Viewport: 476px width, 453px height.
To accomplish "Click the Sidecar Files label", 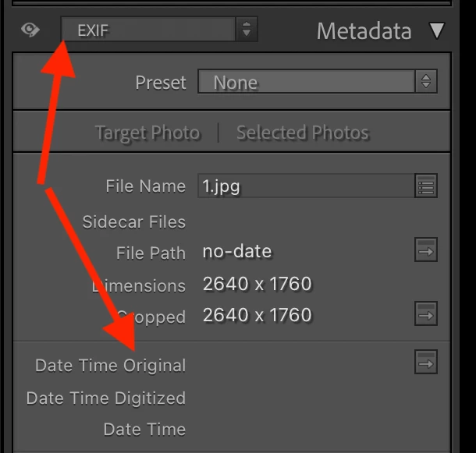I will (x=133, y=221).
